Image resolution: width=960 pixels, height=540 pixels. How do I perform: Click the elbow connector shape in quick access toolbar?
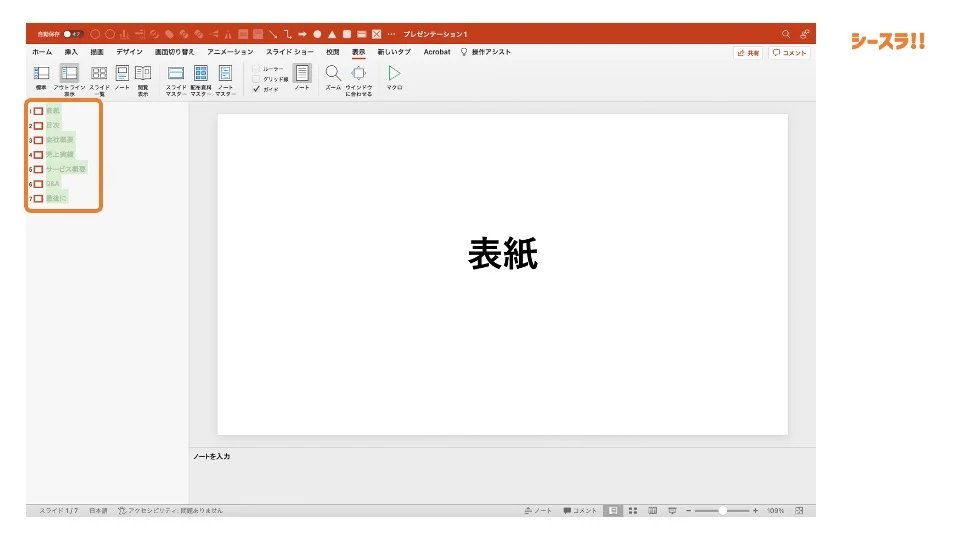[x=287, y=34]
